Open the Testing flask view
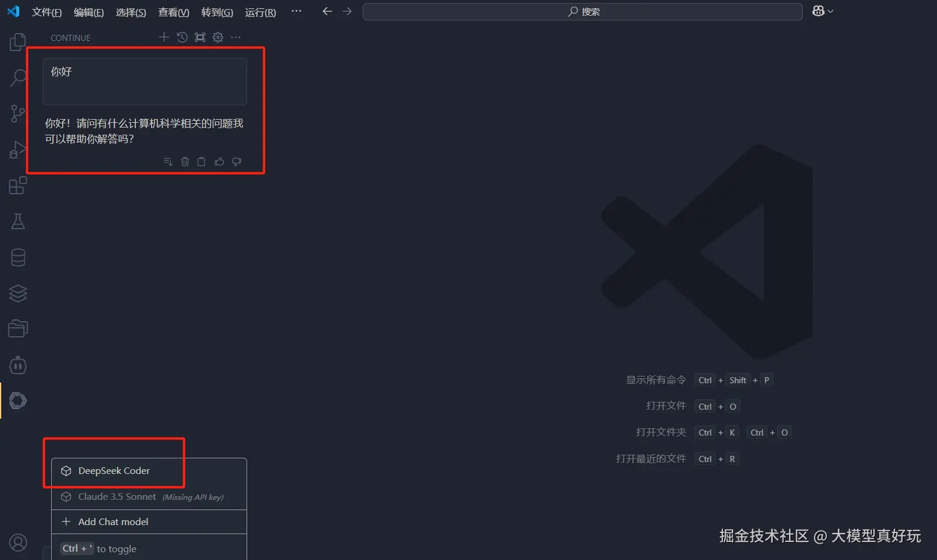937x560 pixels. point(18,221)
